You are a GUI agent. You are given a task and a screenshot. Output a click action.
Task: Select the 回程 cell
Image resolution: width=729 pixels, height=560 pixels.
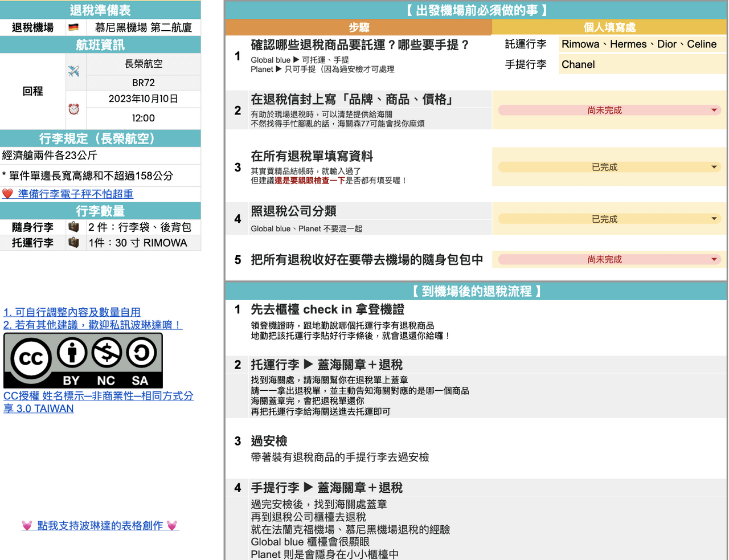pos(33,91)
